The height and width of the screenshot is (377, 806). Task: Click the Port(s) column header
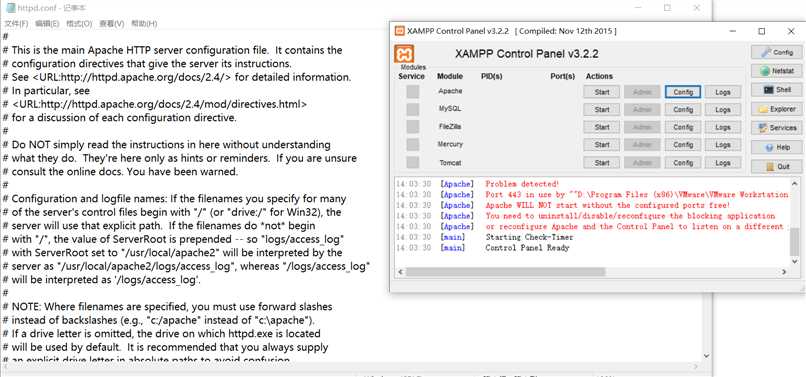[562, 76]
